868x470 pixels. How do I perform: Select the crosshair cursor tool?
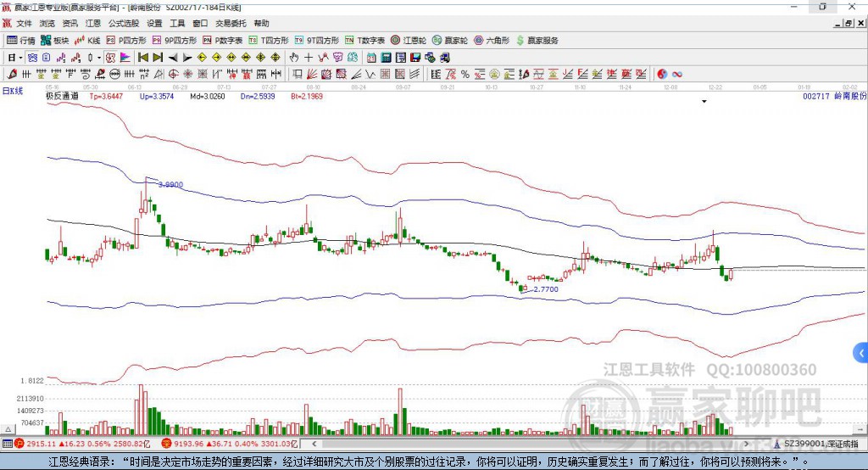(x=309, y=58)
